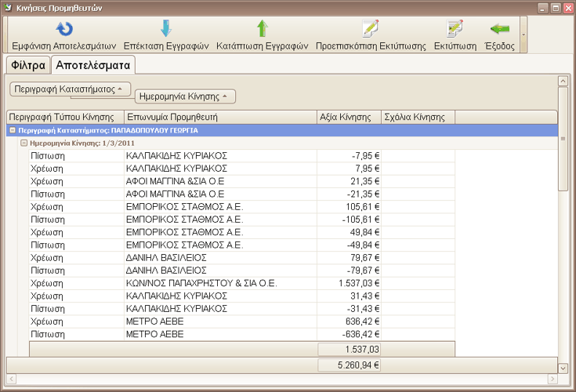The image size is (576, 392).
Task: Click the vertical scrollbar up arrow
Action: 563,81
